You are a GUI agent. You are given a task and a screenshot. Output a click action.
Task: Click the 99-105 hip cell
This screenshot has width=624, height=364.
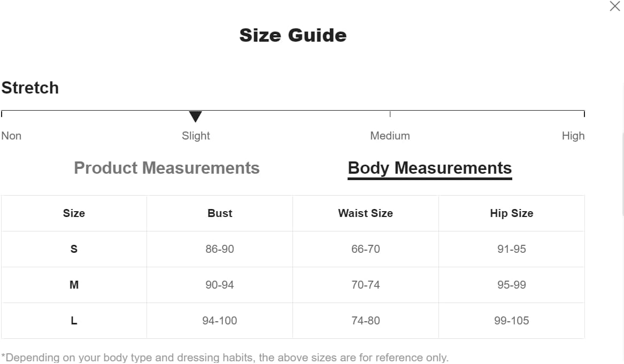512,321
